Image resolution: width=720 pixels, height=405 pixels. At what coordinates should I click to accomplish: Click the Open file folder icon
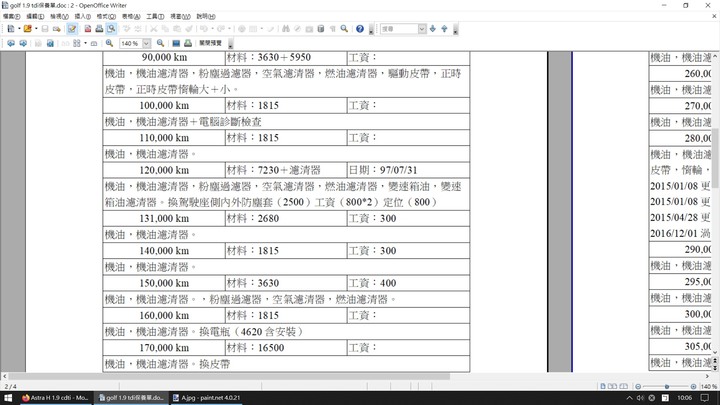tap(28, 29)
